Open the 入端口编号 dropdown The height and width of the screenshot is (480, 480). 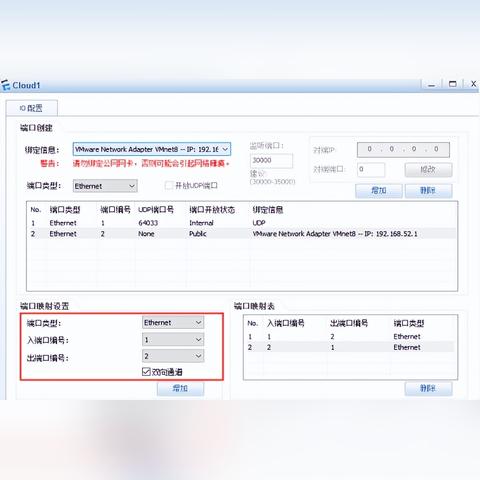tap(173, 340)
